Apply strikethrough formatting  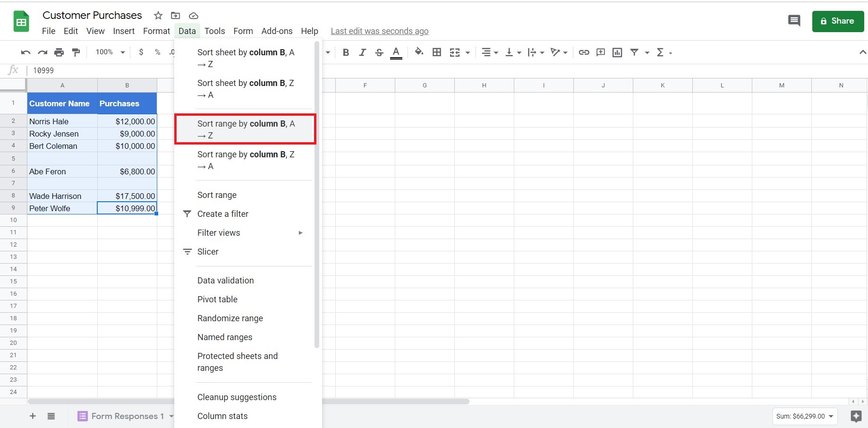379,52
